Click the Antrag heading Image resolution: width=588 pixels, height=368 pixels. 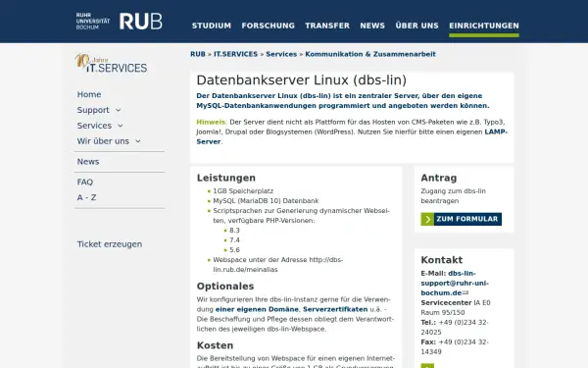(439, 178)
